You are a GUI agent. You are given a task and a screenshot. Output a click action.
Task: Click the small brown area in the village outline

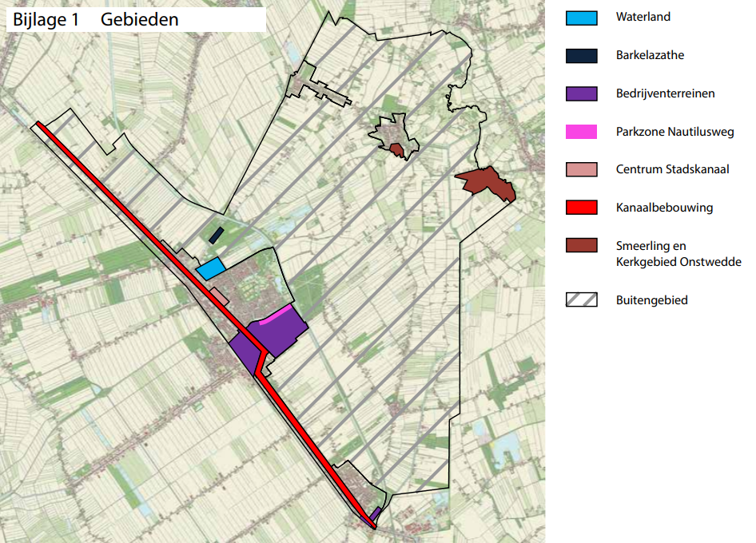pyautogui.click(x=397, y=150)
